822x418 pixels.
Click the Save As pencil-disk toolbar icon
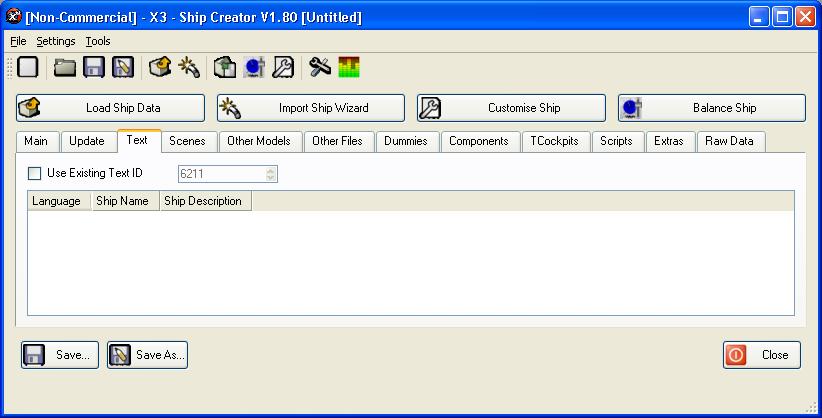click(123, 68)
